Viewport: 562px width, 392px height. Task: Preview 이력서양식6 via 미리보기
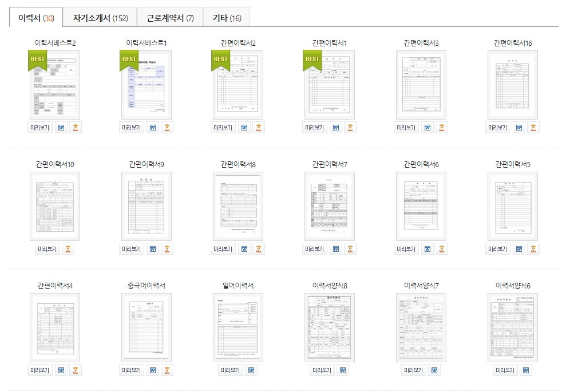505,370
